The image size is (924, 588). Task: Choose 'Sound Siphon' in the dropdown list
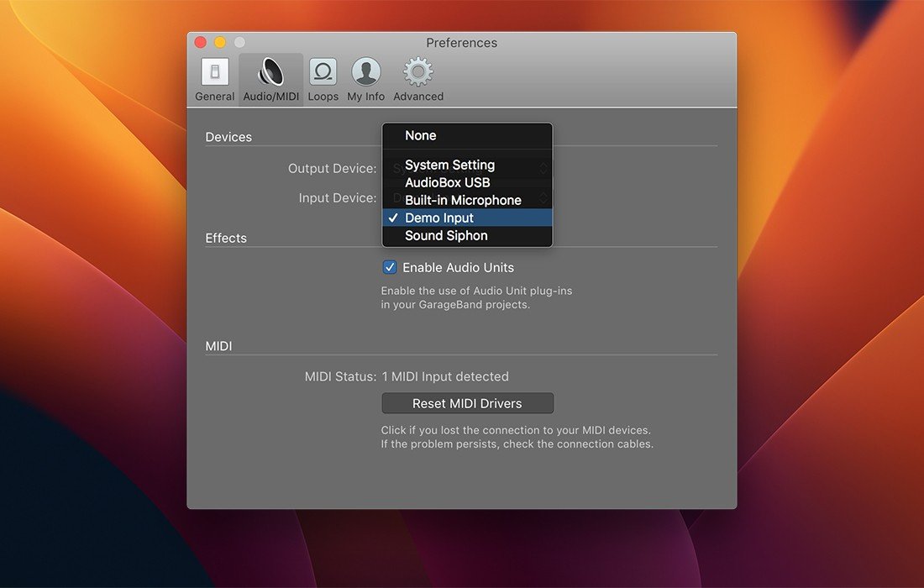[x=446, y=235]
